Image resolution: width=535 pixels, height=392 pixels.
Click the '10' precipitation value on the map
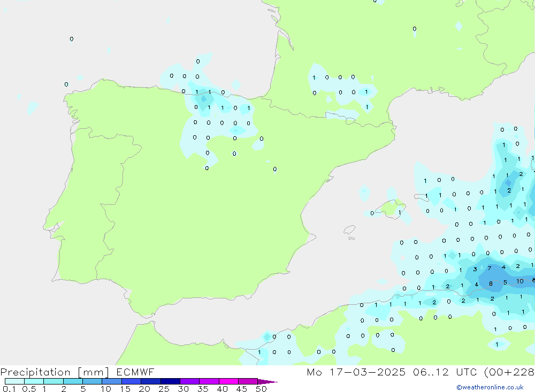click(x=519, y=281)
